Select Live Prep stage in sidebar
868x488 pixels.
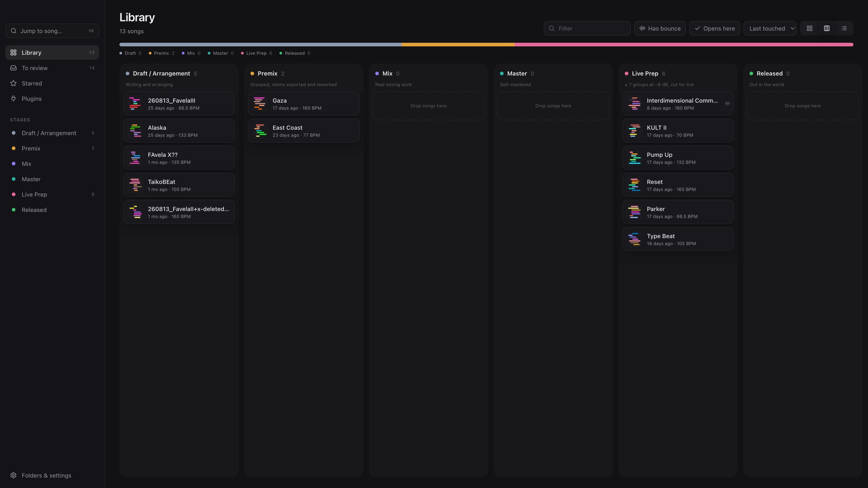click(x=52, y=194)
